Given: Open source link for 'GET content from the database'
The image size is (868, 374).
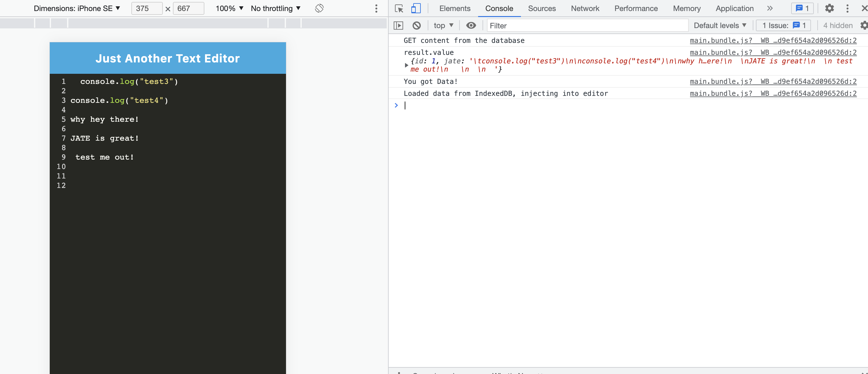Looking at the screenshot, I should pos(773,40).
